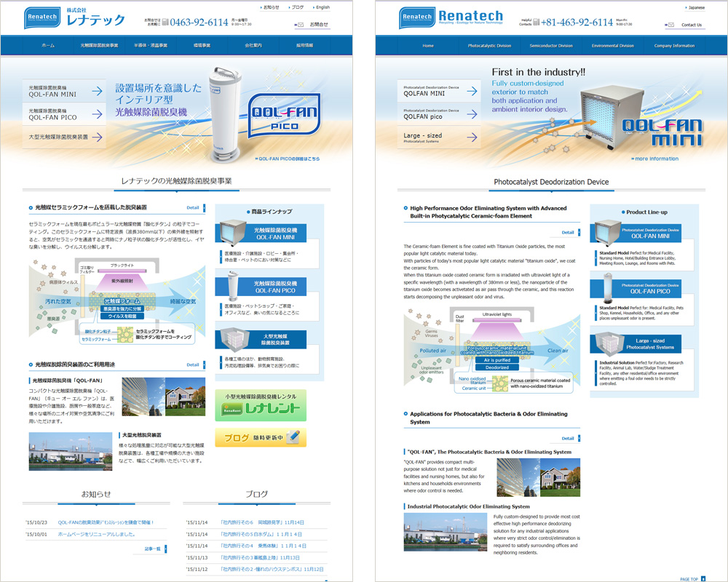The width and height of the screenshot is (728, 582).
Task: Open the Photocatalytic Division menu item
Action: click(x=489, y=46)
